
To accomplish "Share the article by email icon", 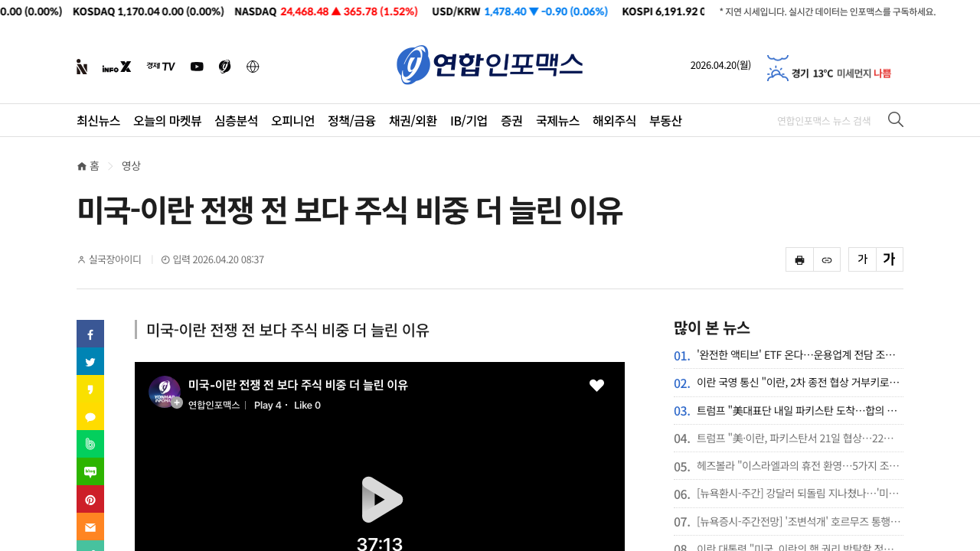I will pyautogui.click(x=90, y=527).
